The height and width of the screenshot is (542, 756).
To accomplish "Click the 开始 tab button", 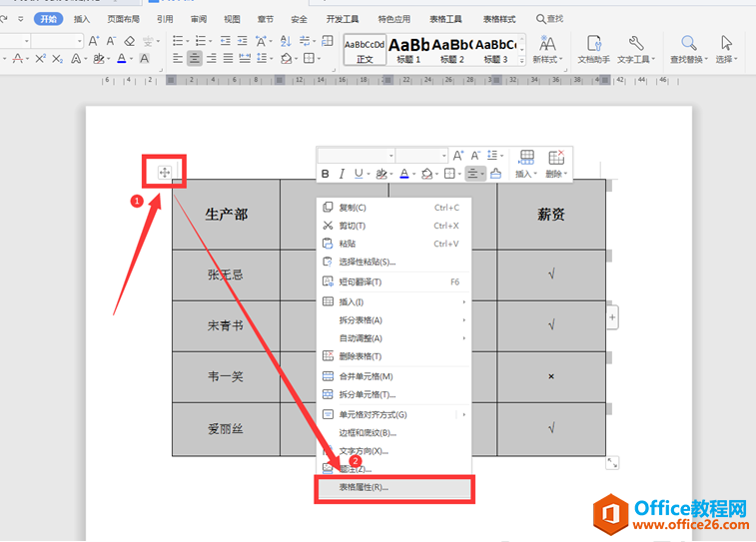I will 48,19.
